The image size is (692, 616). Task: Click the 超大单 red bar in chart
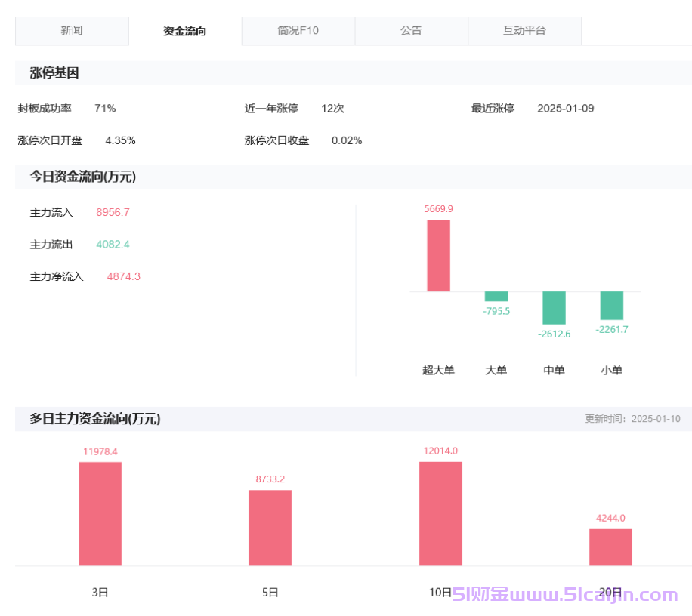click(x=439, y=255)
